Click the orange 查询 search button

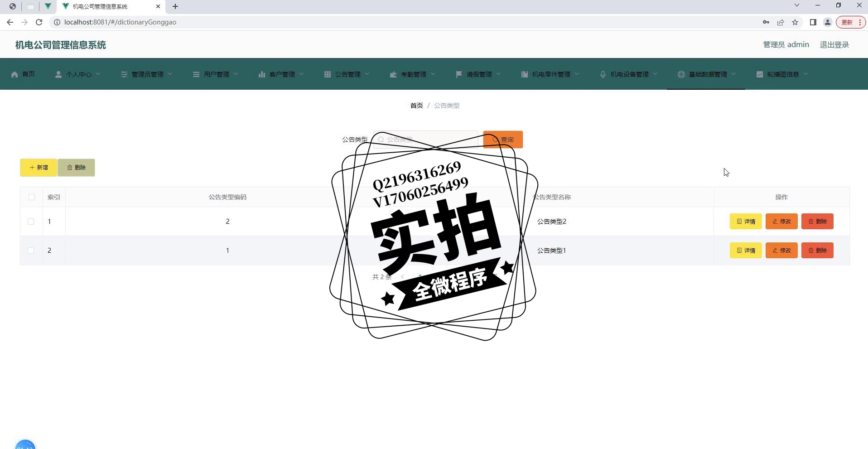(x=503, y=140)
